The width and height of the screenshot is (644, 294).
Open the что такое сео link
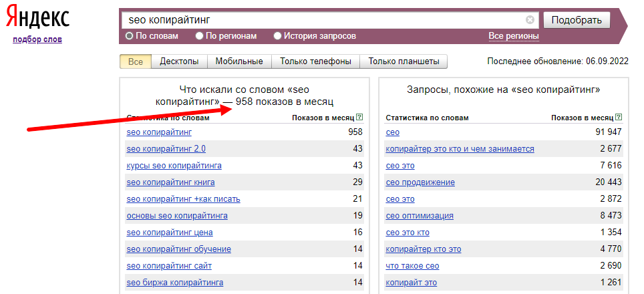(412, 266)
